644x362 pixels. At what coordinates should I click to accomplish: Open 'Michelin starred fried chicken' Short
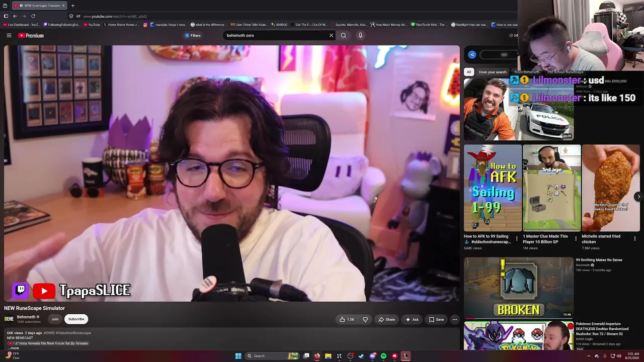[611, 188]
